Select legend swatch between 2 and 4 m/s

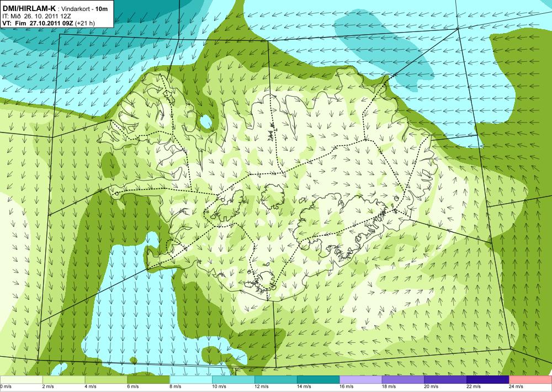point(63,380)
